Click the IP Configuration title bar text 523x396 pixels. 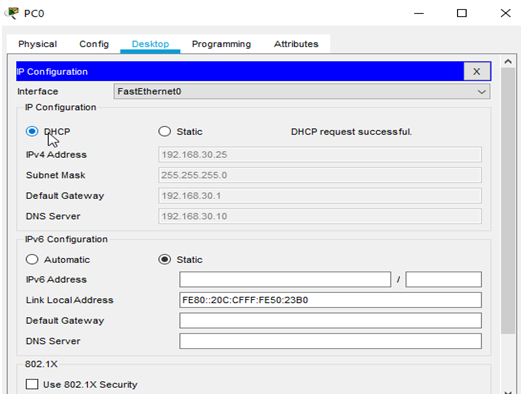pos(52,72)
